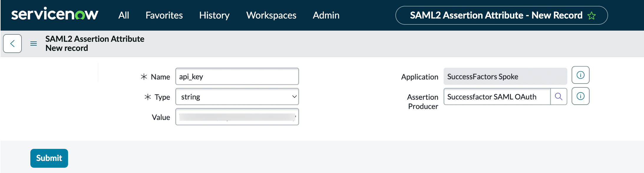
Task: Add page to favorites with star icon
Action: point(592,16)
